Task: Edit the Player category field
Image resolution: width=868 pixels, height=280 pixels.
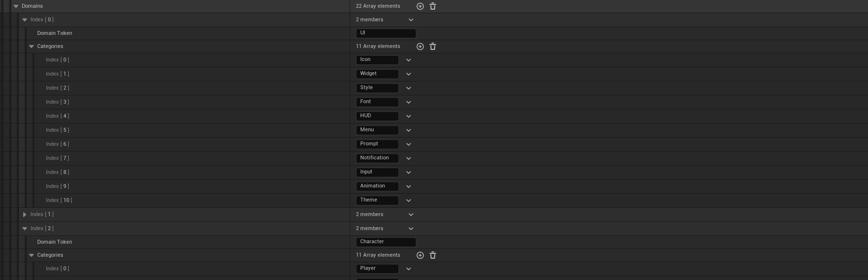Action: point(377,269)
